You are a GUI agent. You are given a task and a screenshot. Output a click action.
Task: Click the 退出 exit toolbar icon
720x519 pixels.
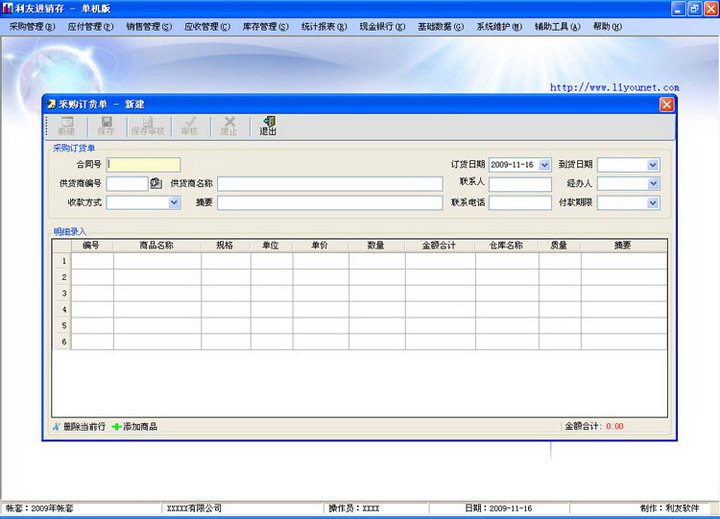coord(268,125)
